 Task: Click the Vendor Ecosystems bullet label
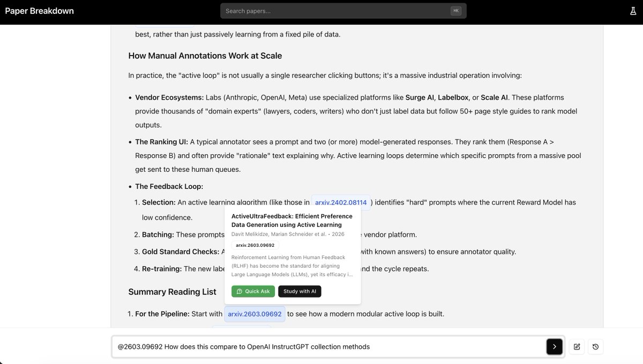169,97
